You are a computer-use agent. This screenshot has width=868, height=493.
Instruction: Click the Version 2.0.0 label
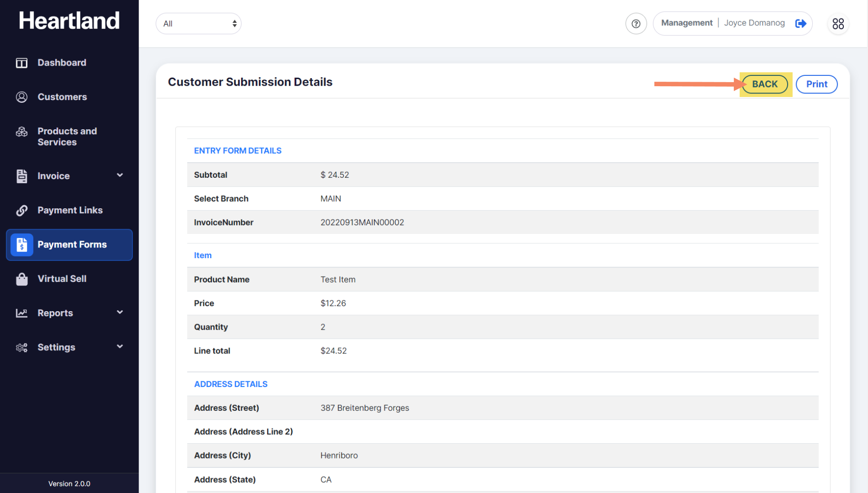pos(69,484)
